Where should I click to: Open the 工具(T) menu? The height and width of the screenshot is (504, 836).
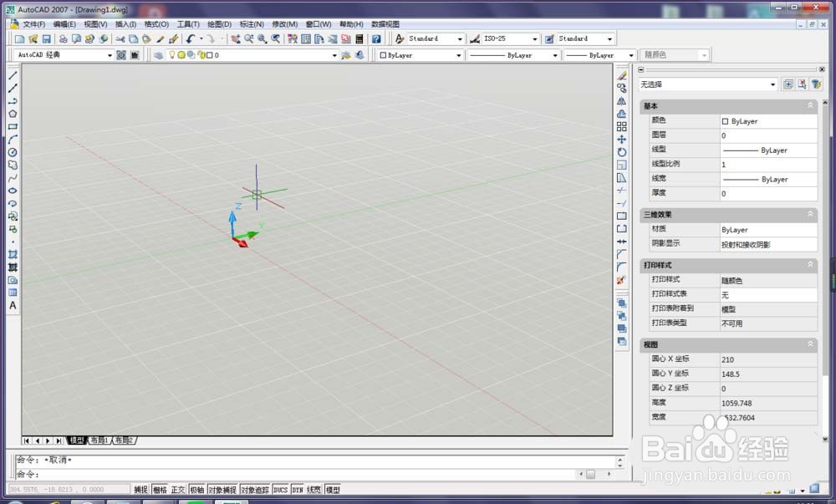coord(187,24)
